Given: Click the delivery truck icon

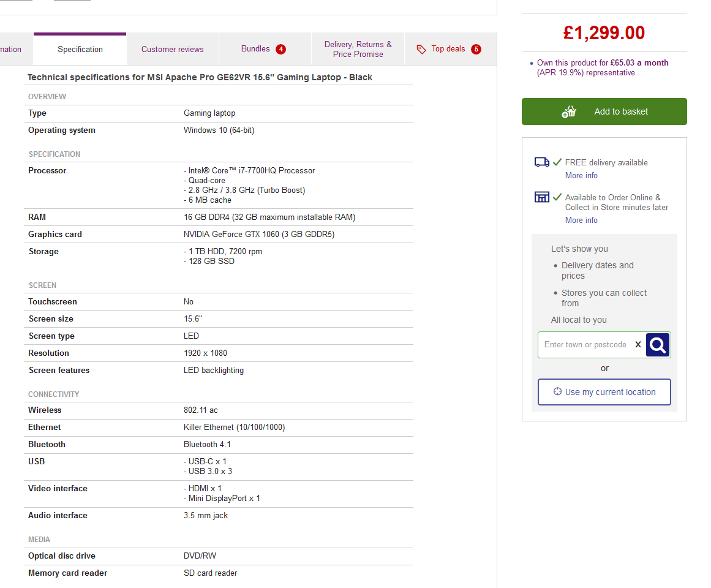Looking at the screenshot, I should [542, 162].
